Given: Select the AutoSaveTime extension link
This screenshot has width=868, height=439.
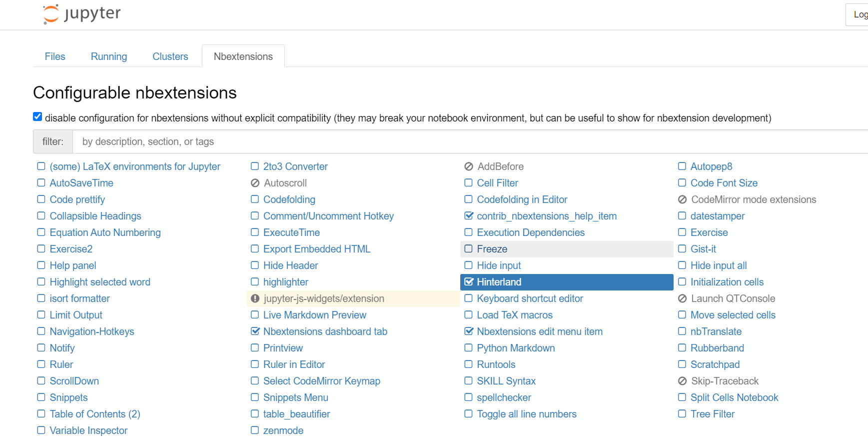Looking at the screenshot, I should pyautogui.click(x=81, y=183).
